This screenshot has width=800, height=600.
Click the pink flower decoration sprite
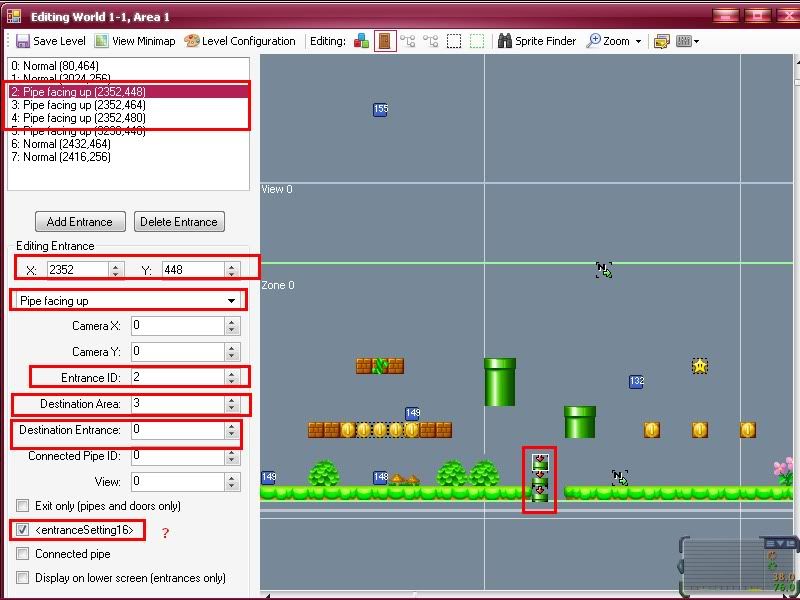tap(784, 472)
